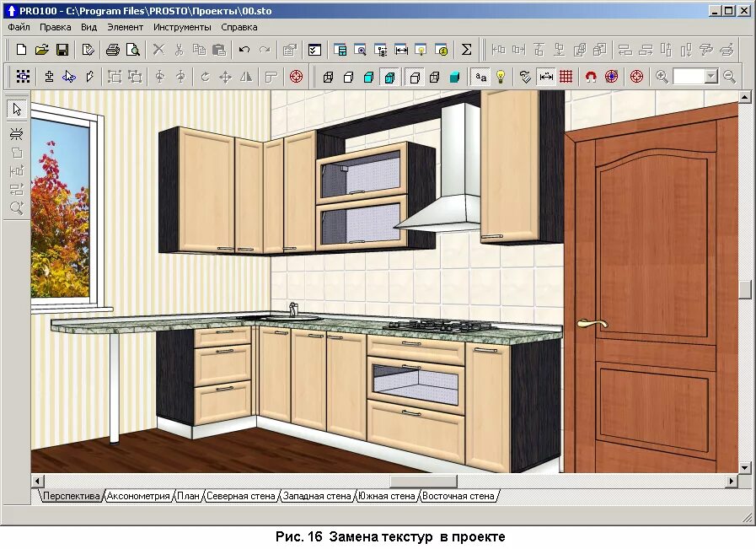Image resolution: width=756 pixels, height=549 pixels.
Task: Switch to sketch white cube view mode
Action: [348, 76]
